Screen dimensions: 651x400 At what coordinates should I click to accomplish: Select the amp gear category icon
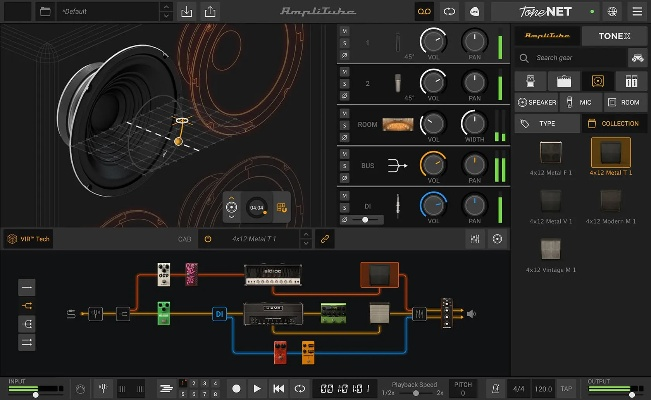(x=564, y=80)
